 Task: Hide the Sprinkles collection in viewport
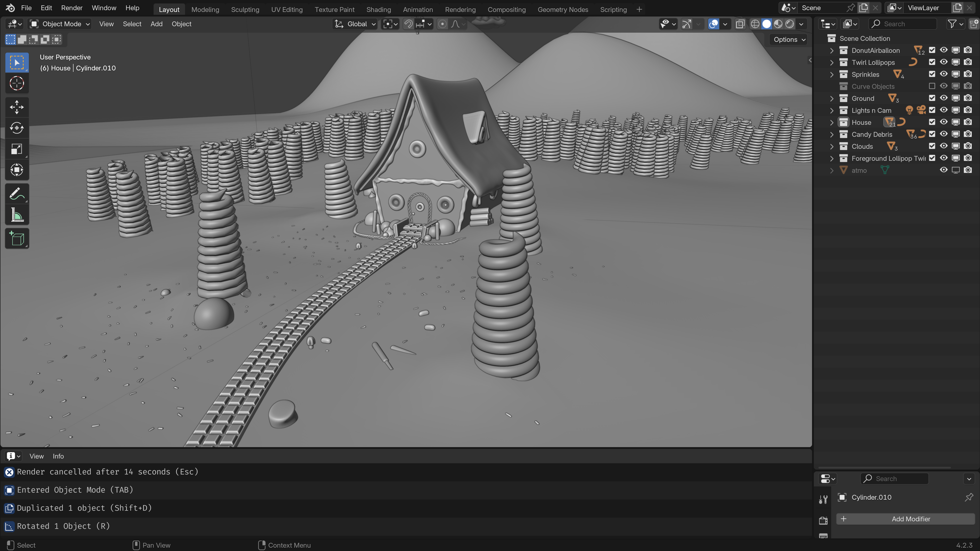point(943,74)
